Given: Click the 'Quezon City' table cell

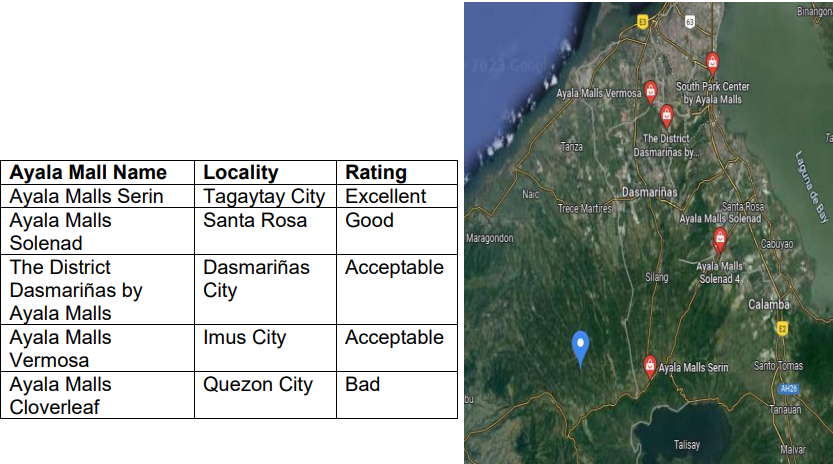Looking at the screenshot, I should point(266,395).
